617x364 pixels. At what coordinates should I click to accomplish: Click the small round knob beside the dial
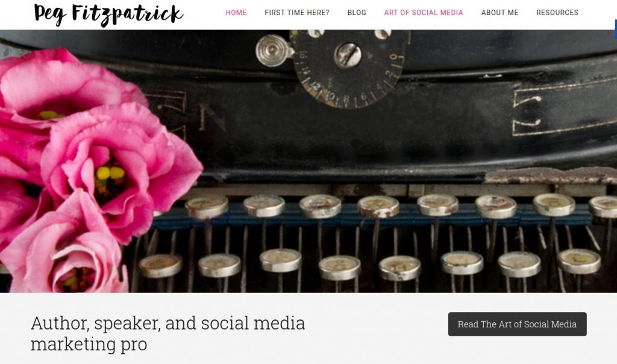pos(274,51)
